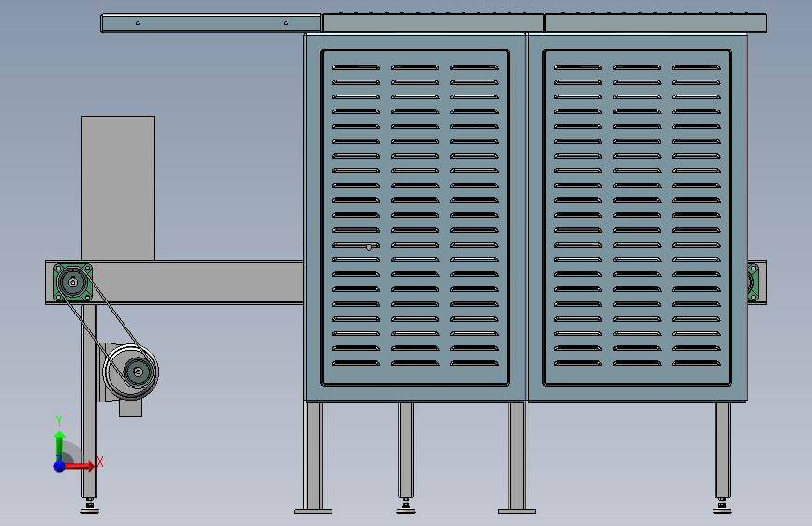Select the green flange bearing at conveyor's left end
The width and height of the screenshot is (812, 526).
[x=73, y=282]
